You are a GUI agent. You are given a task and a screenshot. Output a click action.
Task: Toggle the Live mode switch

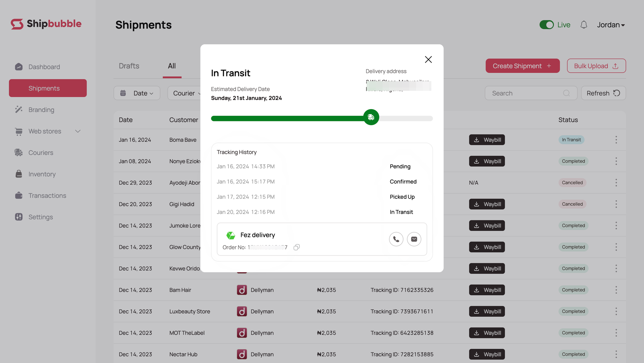[x=546, y=25]
